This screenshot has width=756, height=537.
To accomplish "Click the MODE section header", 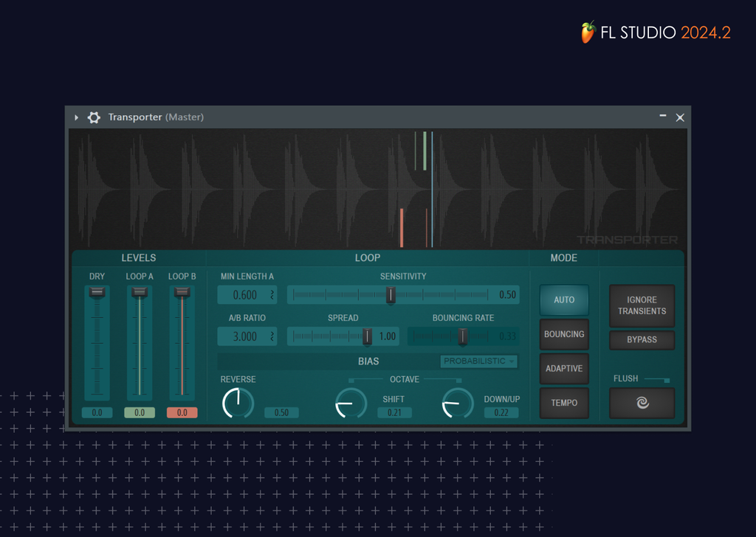I will pos(564,258).
